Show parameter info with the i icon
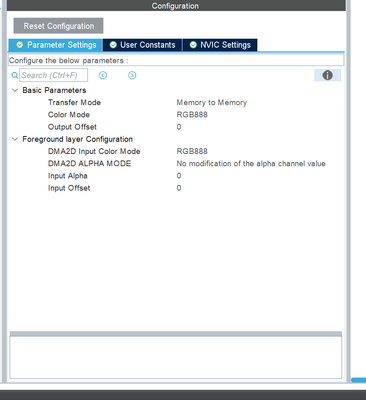The width and height of the screenshot is (366, 400). click(x=327, y=75)
